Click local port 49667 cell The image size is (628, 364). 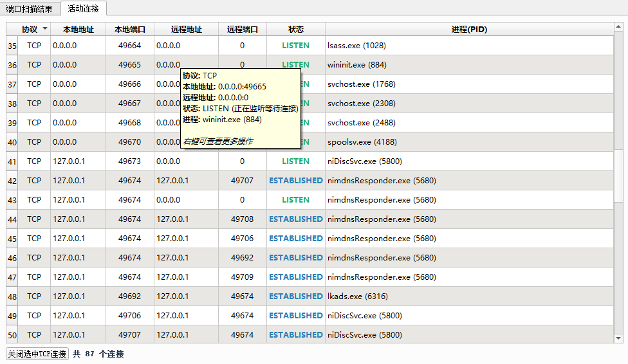point(130,104)
